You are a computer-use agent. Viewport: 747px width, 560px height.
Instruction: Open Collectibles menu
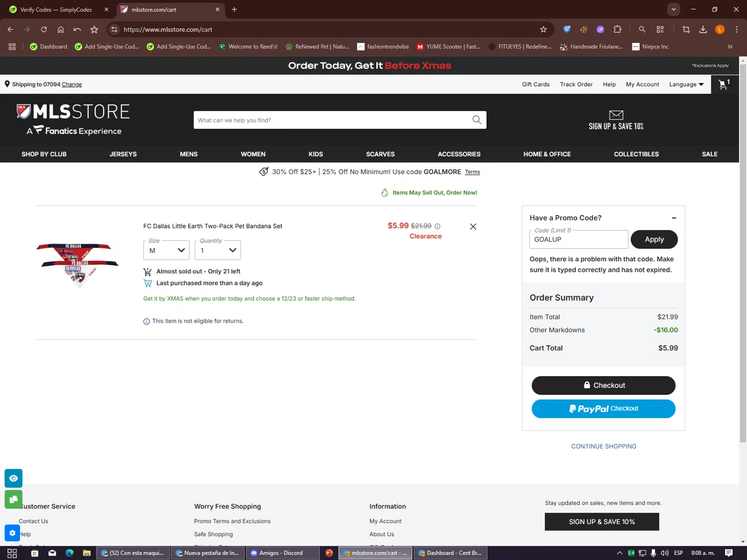(636, 154)
